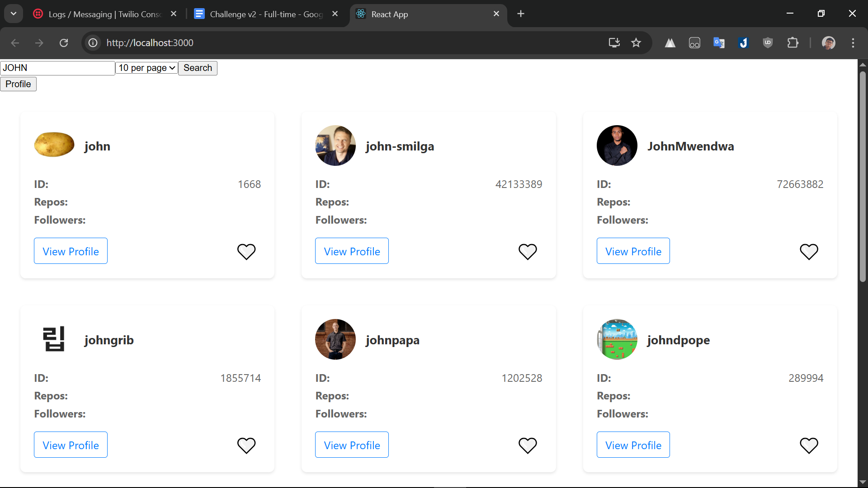868x488 pixels.
Task: Click the username JohnMwendwa
Action: (690, 146)
